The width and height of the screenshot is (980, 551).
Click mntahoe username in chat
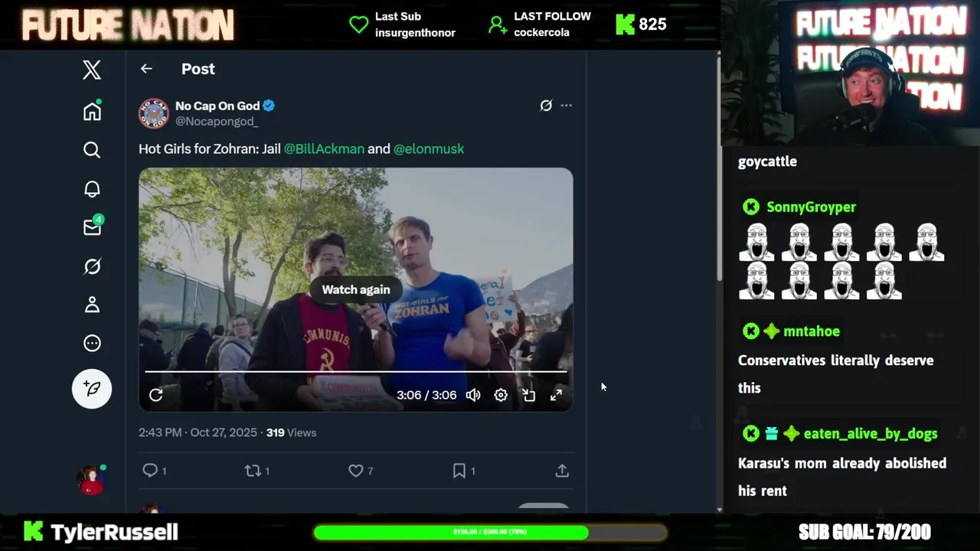point(812,331)
